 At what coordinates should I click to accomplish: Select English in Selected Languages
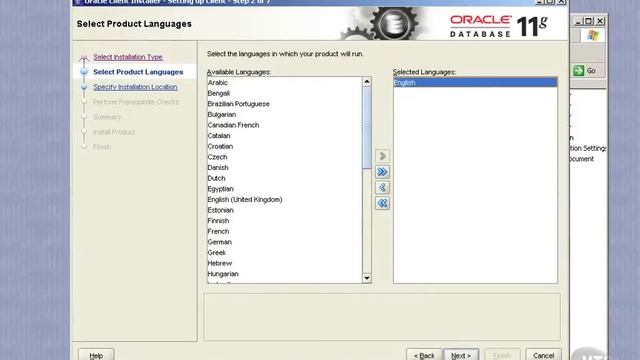(x=475, y=82)
